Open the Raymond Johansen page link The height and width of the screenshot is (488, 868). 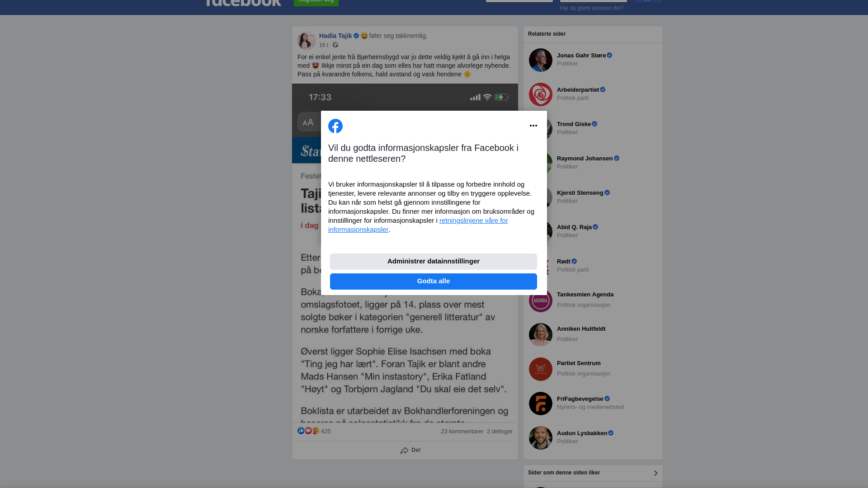(585, 159)
